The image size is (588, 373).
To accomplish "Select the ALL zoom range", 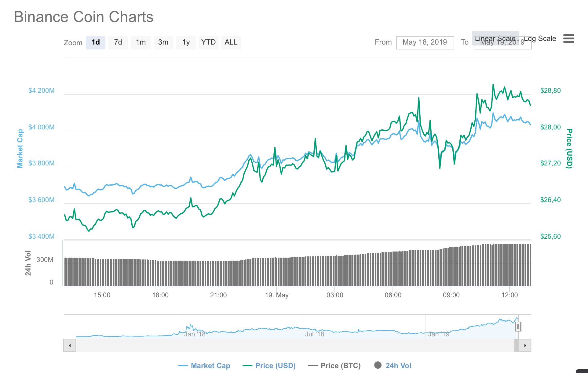I will [231, 42].
